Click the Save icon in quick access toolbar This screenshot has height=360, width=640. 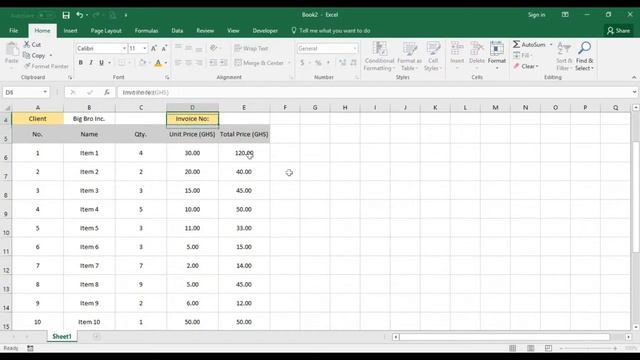tap(66, 15)
